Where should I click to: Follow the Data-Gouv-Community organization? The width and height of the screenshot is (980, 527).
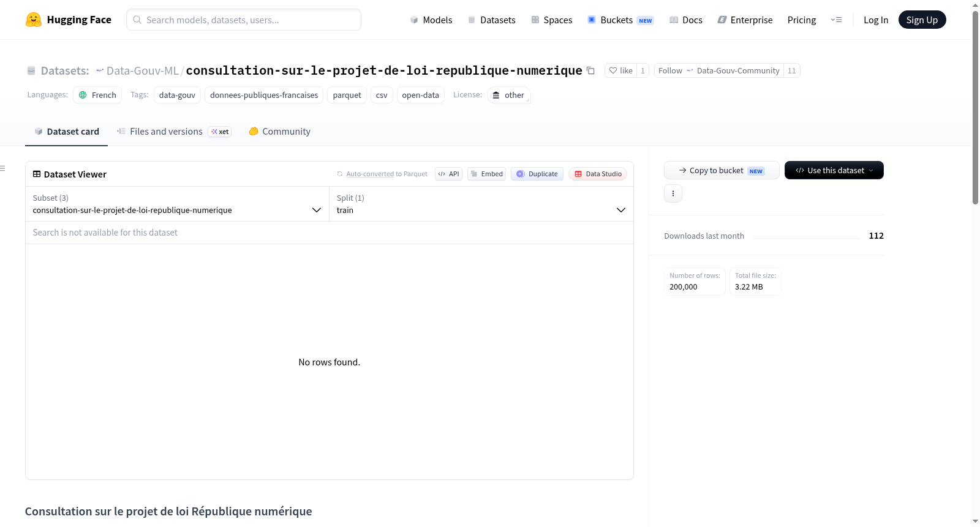pyautogui.click(x=719, y=70)
